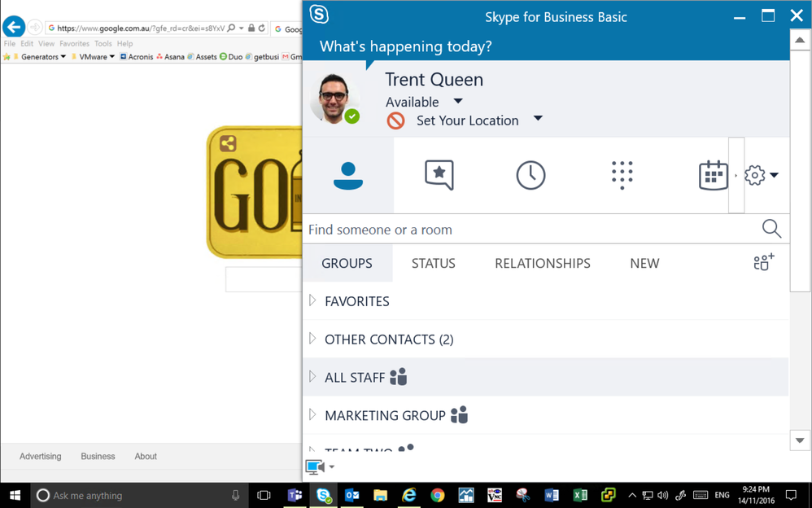Image resolution: width=812 pixels, height=508 pixels.
Task: Open the Help menu in Internet Explorer
Action: click(x=124, y=43)
